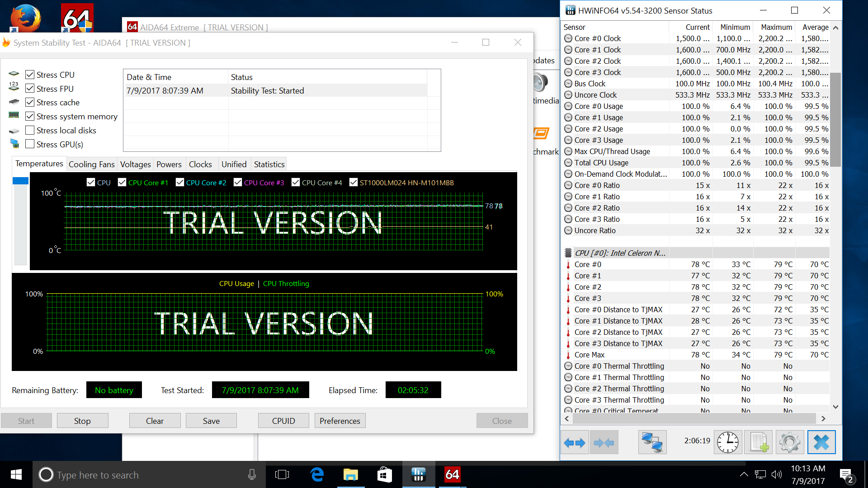Click the HWiNFO collapse window arrows icon
This screenshot has height=488, width=868.
click(604, 442)
